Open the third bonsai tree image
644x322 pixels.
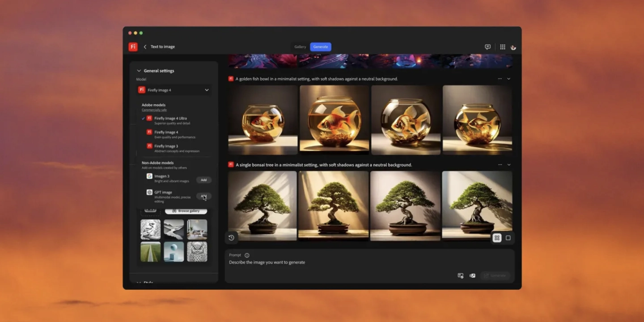point(405,206)
